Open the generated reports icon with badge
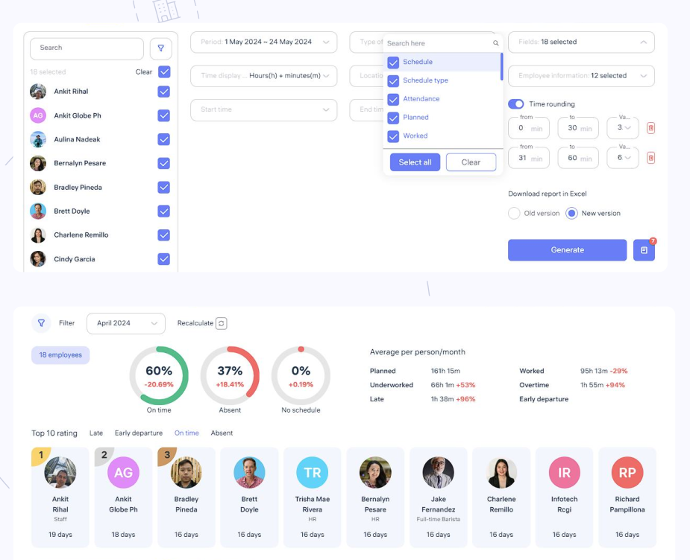The height and width of the screenshot is (560, 690). (644, 250)
